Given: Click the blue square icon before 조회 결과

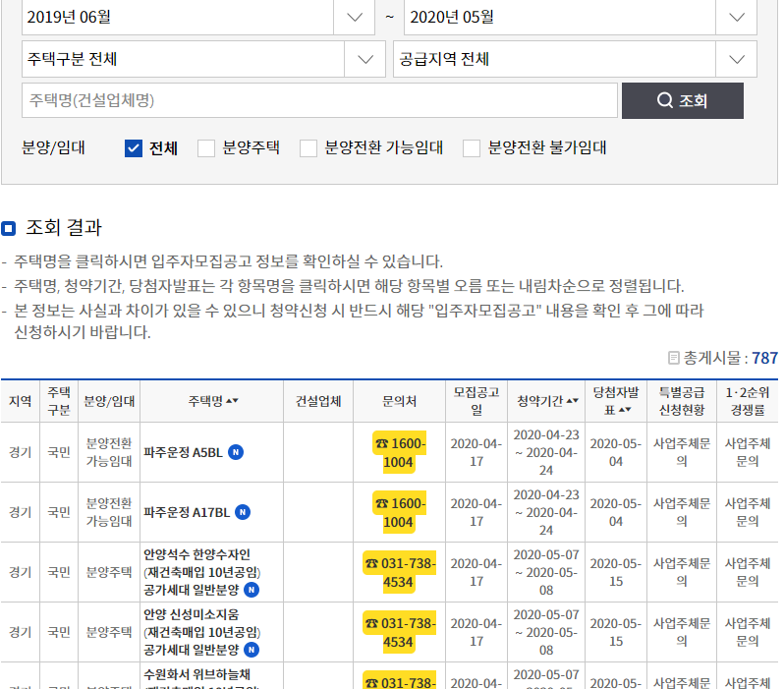Looking at the screenshot, I should pos(9,229).
